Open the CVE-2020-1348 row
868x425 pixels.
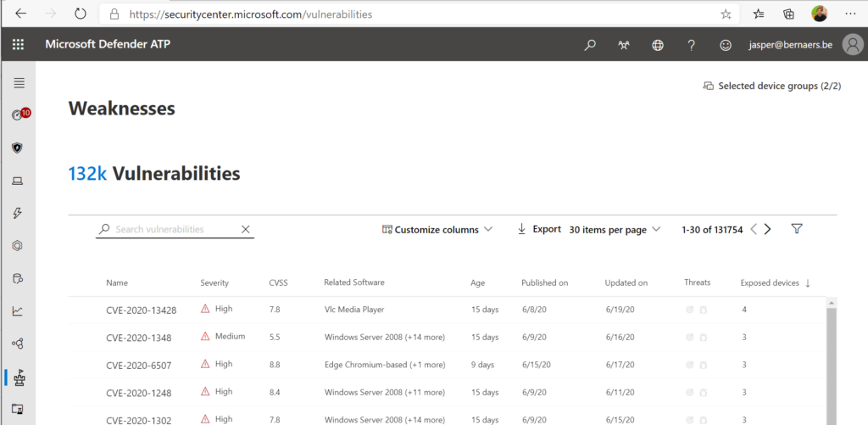tap(448, 338)
